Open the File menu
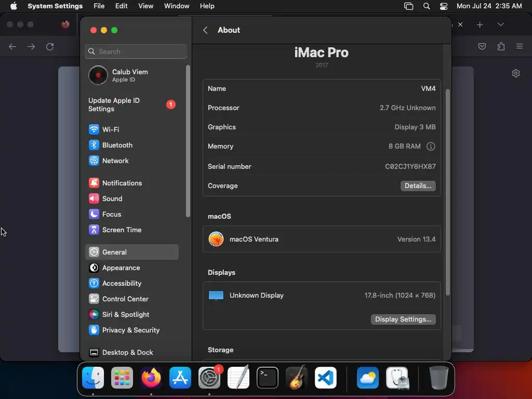This screenshot has height=399, width=532. [x=99, y=6]
